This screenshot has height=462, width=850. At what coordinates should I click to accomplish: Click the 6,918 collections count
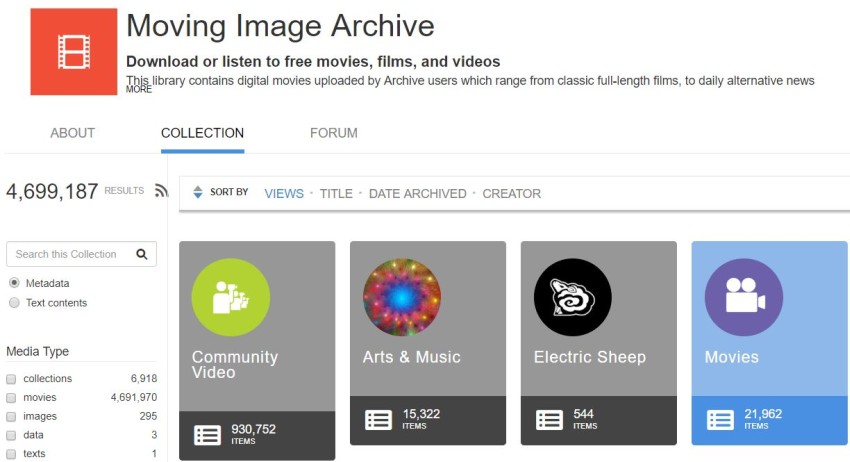[144, 378]
